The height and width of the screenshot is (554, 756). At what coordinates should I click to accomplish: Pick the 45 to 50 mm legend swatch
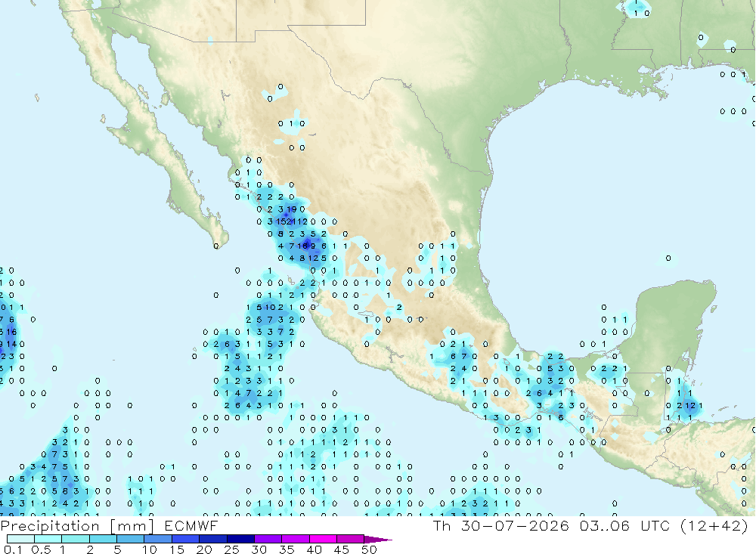point(351,539)
